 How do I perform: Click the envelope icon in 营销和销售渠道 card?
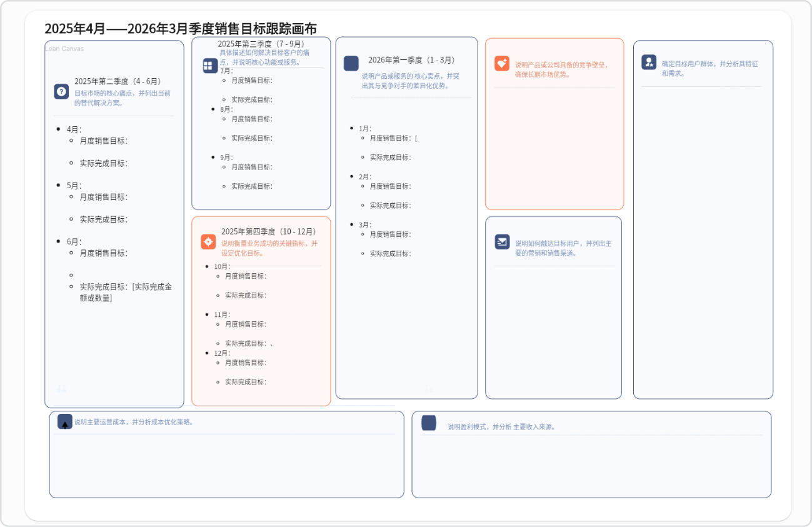503,242
